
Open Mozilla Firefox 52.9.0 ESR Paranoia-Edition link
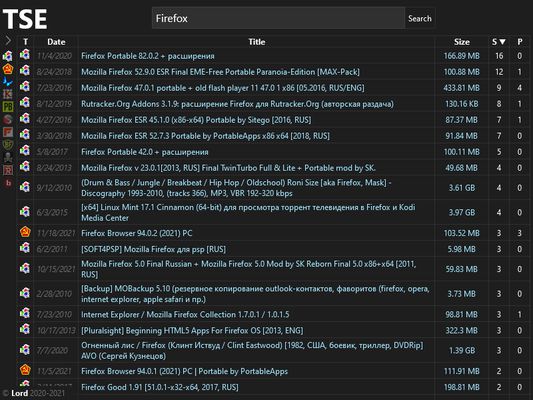[x=220, y=72]
